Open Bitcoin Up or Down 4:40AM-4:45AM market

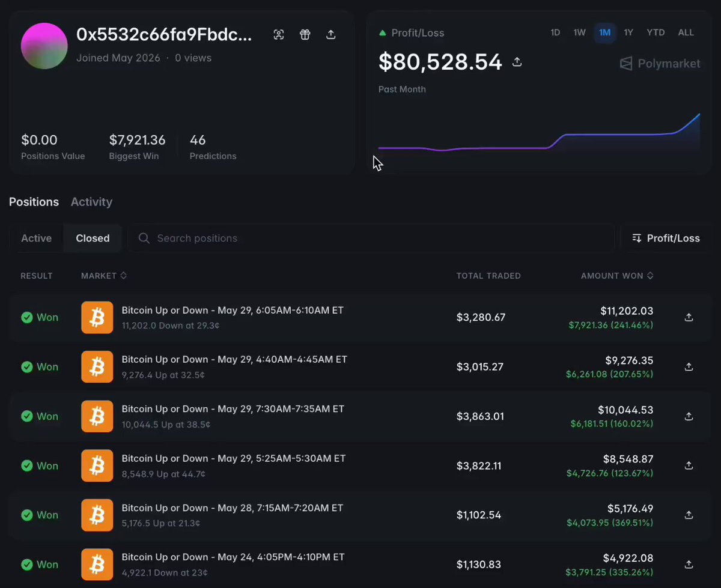(x=234, y=360)
